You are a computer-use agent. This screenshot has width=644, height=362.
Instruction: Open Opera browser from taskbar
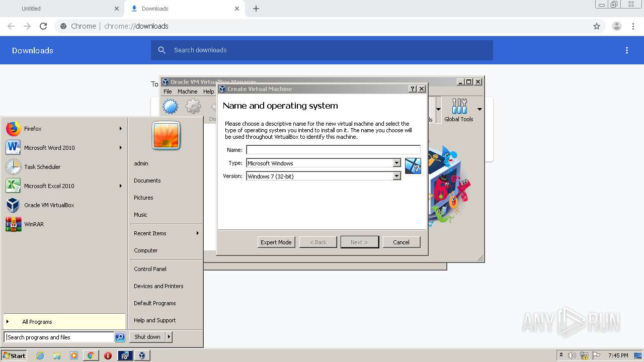click(x=108, y=355)
